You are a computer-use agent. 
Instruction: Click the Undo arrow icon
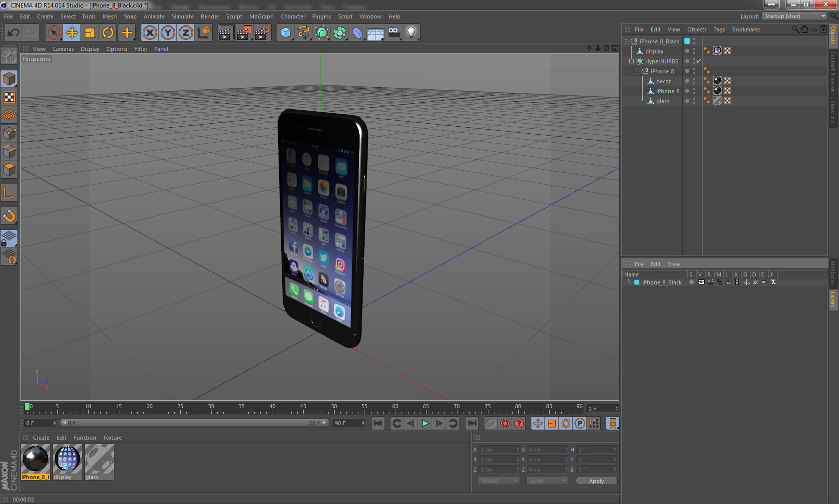pyautogui.click(x=13, y=33)
